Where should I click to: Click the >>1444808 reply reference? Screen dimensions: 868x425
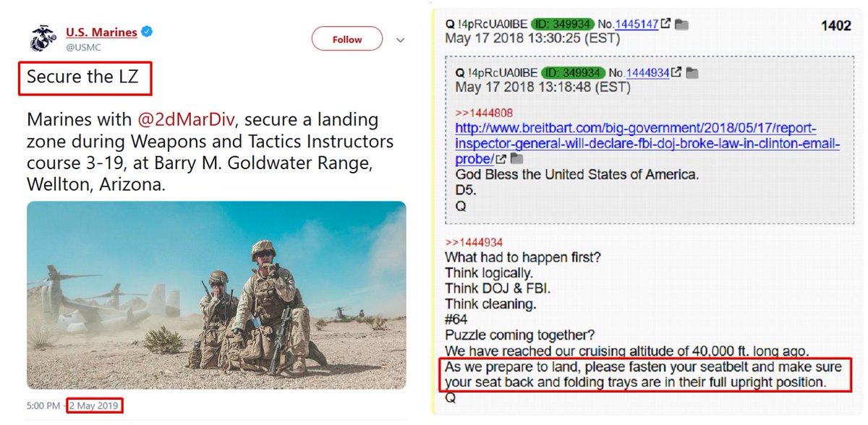[479, 113]
